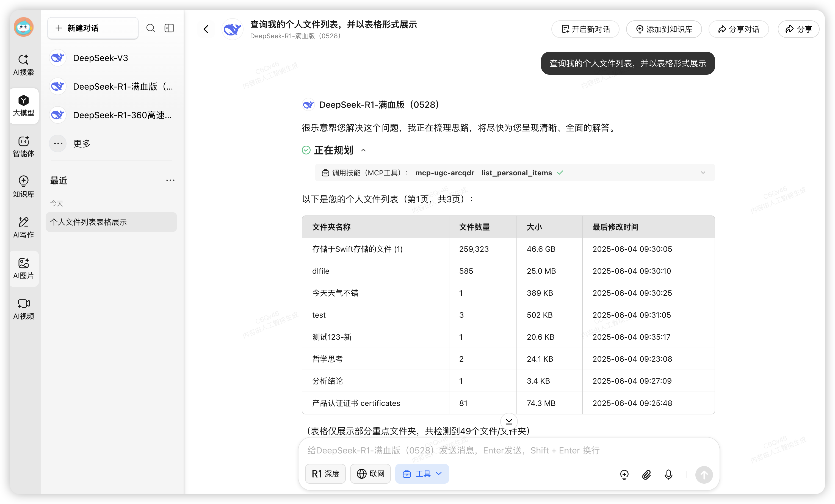
Task: Click the 今天天气不错 cell
Action: click(375, 293)
